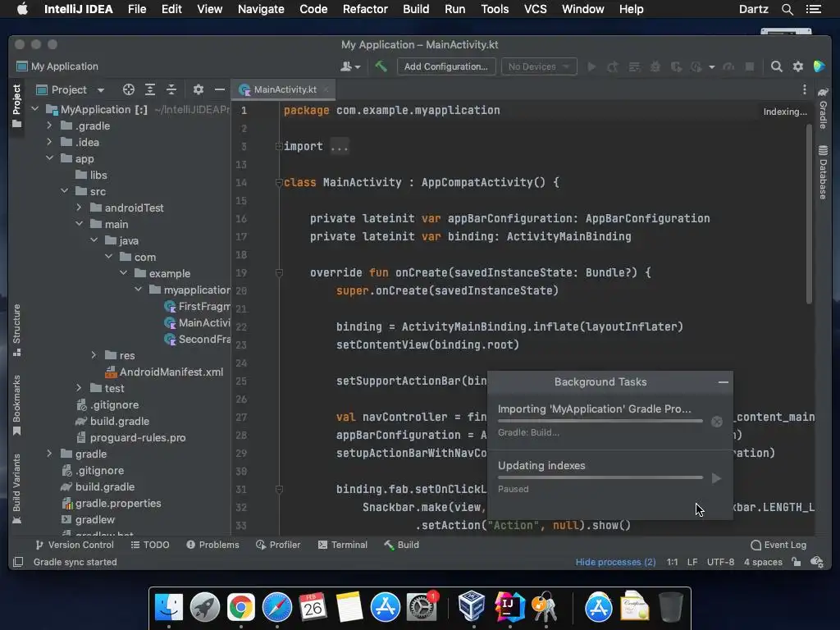Screen dimensions: 840x630
Task: Click the Search Everywhere magnifier icon
Action: click(776, 66)
